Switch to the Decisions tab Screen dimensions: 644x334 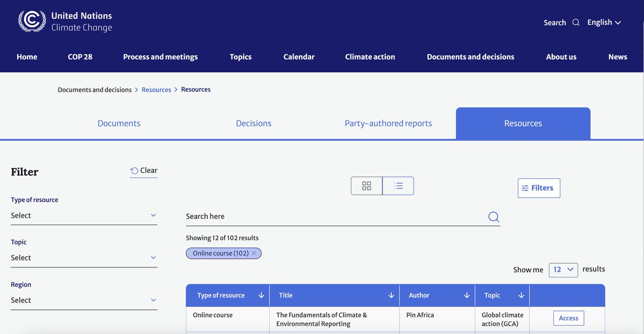click(x=254, y=123)
